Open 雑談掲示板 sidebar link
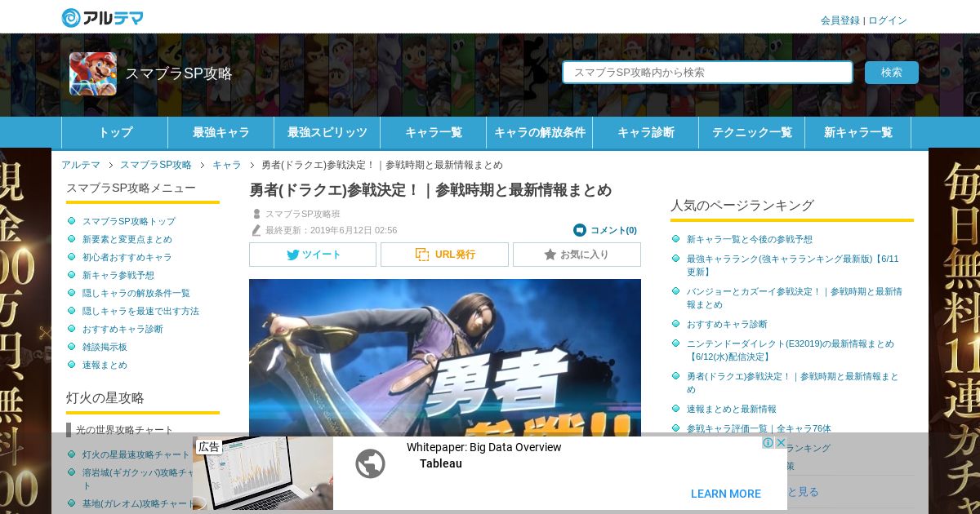This screenshot has width=980, height=514. point(105,347)
